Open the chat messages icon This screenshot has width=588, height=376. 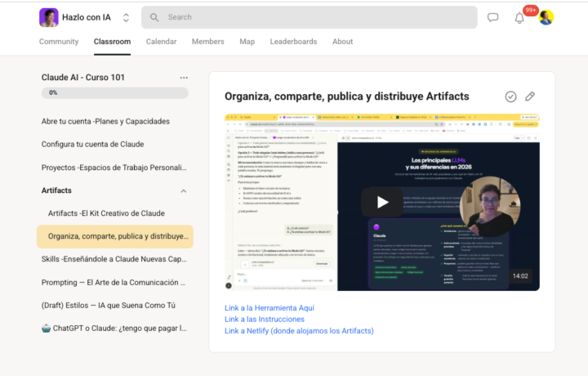492,17
